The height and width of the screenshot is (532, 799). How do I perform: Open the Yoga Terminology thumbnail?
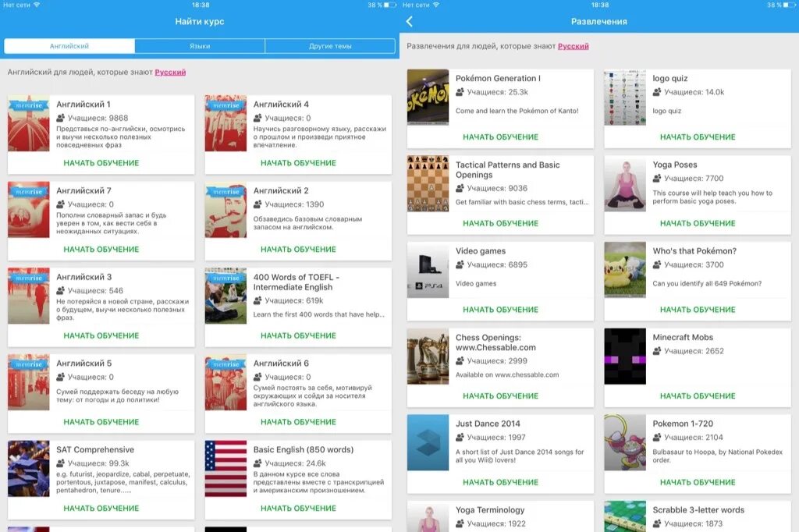click(x=428, y=516)
